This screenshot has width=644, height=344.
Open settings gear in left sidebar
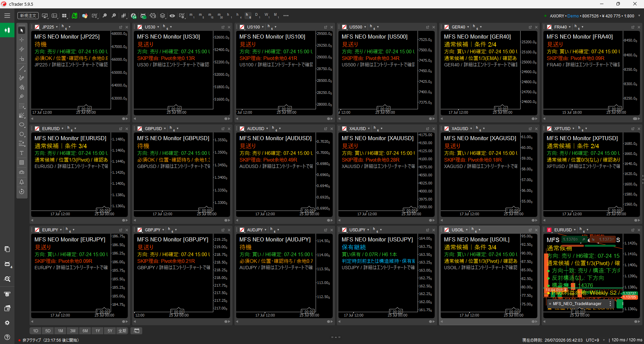(7, 323)
